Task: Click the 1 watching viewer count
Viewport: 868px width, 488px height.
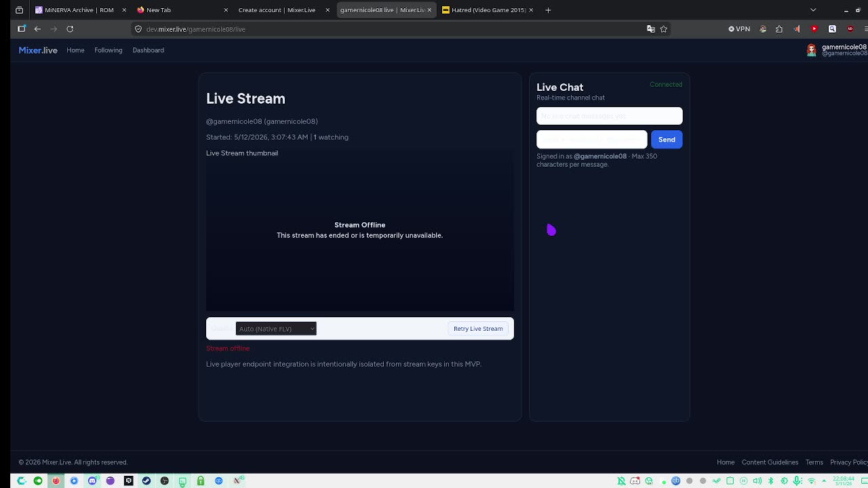Action: 331,137
